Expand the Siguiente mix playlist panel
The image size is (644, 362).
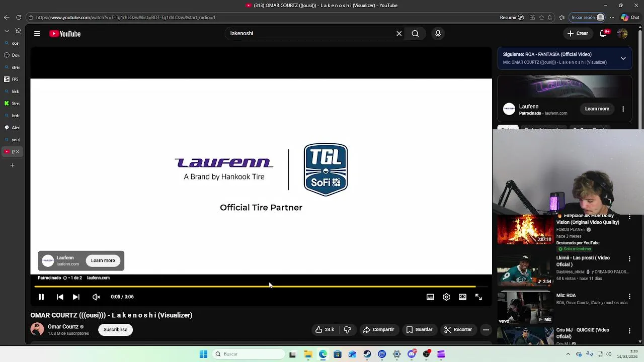point(623,58)
